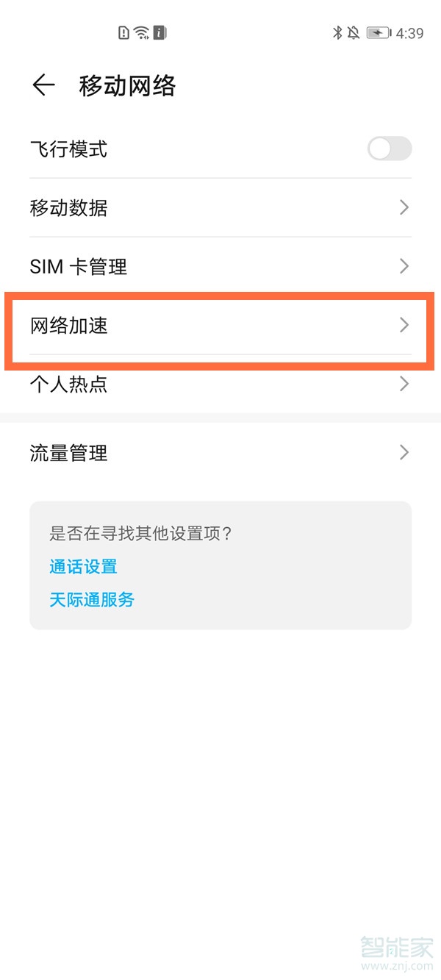441x980 pixels.
Task: Expand 流量管理 with its chevron
Action: [404, 452]
